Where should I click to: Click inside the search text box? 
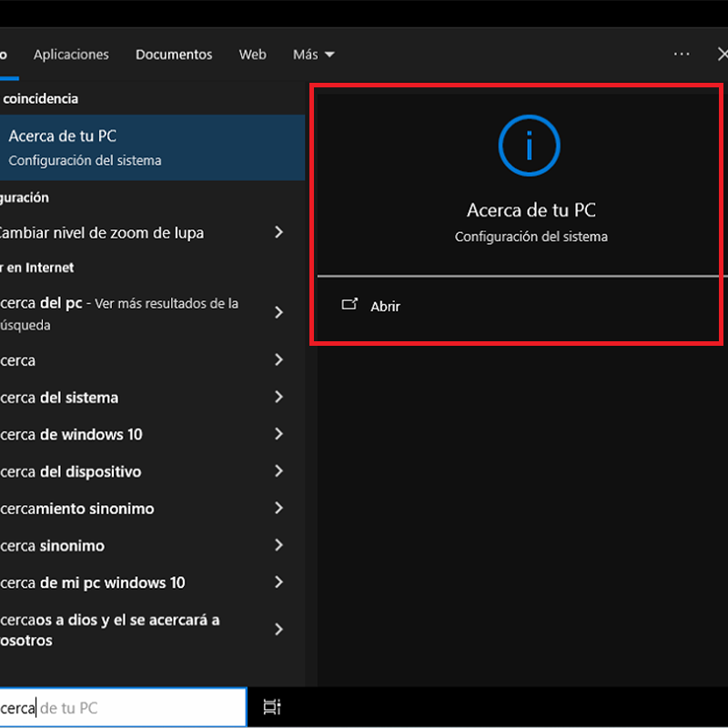click(123, 708)
